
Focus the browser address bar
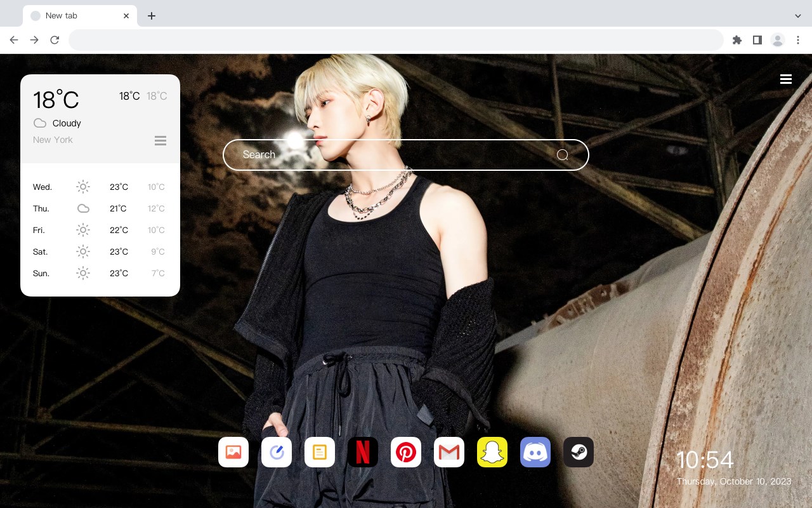point(396,40)
